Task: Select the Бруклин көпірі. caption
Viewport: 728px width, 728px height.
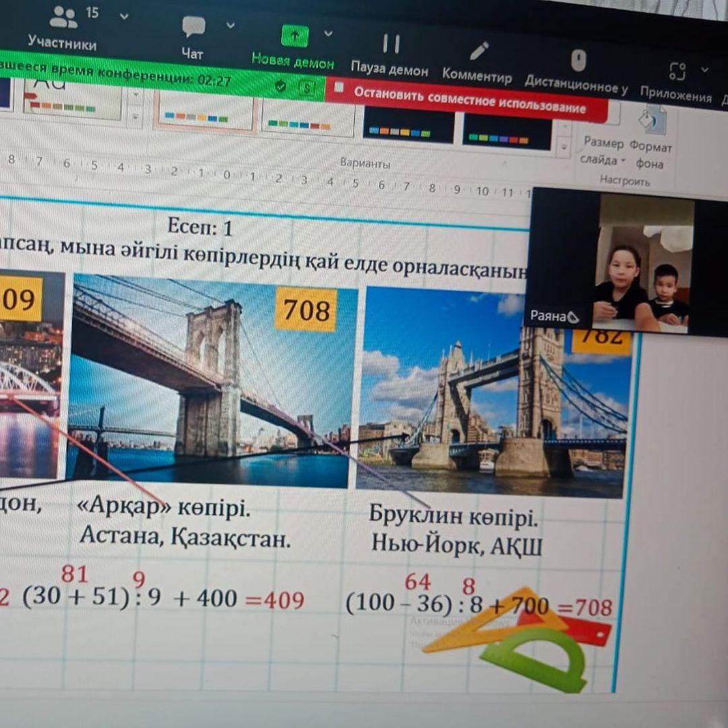Action: point(454,516)
